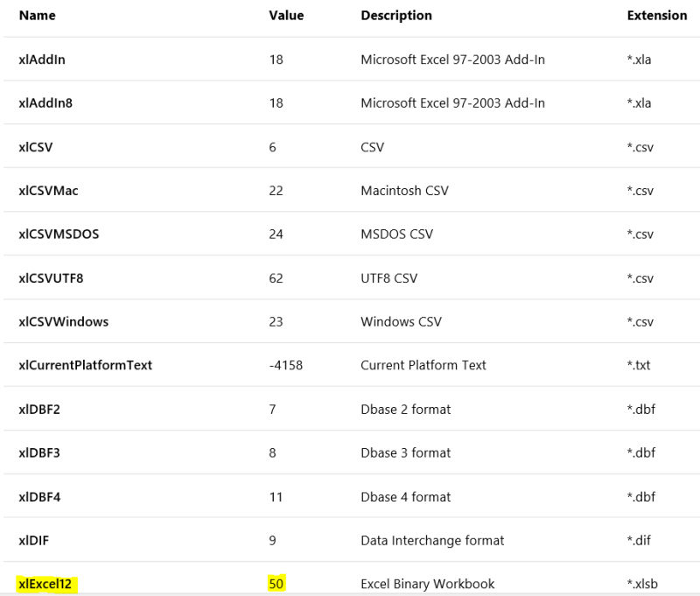Click the Value column header

point(286,16)
